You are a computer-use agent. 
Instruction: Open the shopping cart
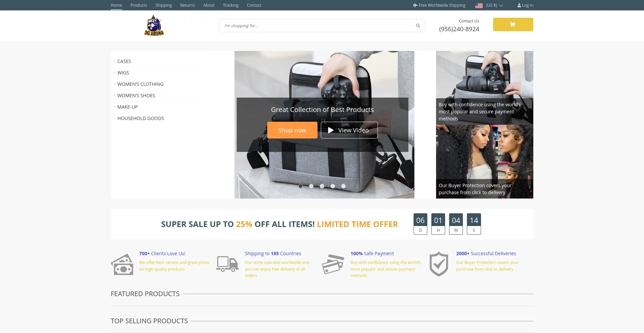click(x=513, y=24)
